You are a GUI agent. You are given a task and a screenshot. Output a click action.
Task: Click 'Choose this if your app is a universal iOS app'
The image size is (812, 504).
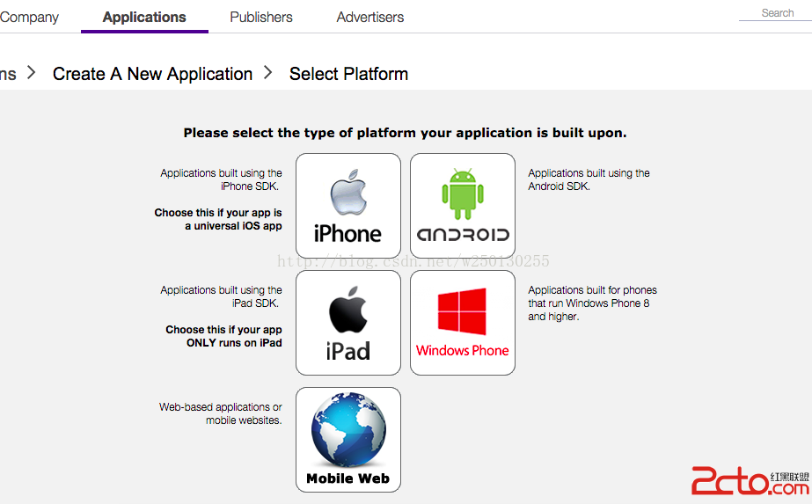(x=218, y=219)
